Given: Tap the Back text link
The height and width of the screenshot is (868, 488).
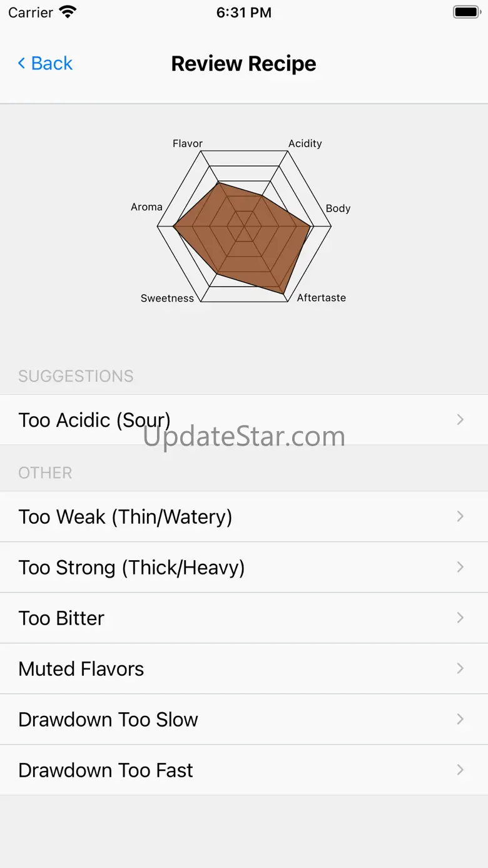Looking at the screenshot, I should click(52, 63).
